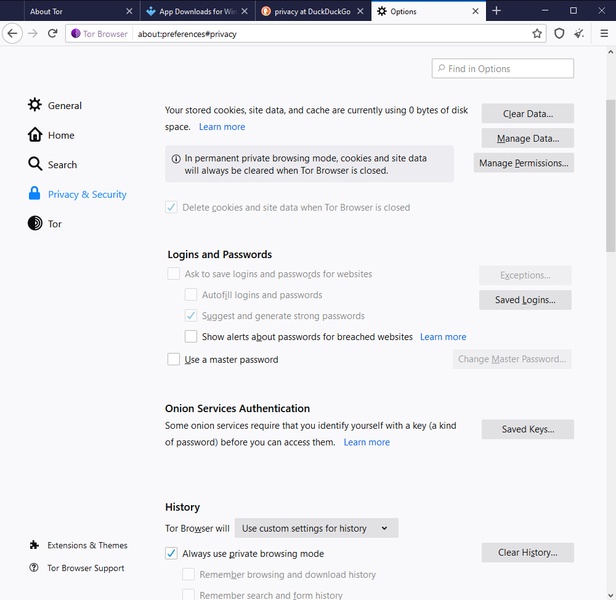Screen dimensions: 616x600
Task: Open the security level shield icon
Action: click(560, 33)
